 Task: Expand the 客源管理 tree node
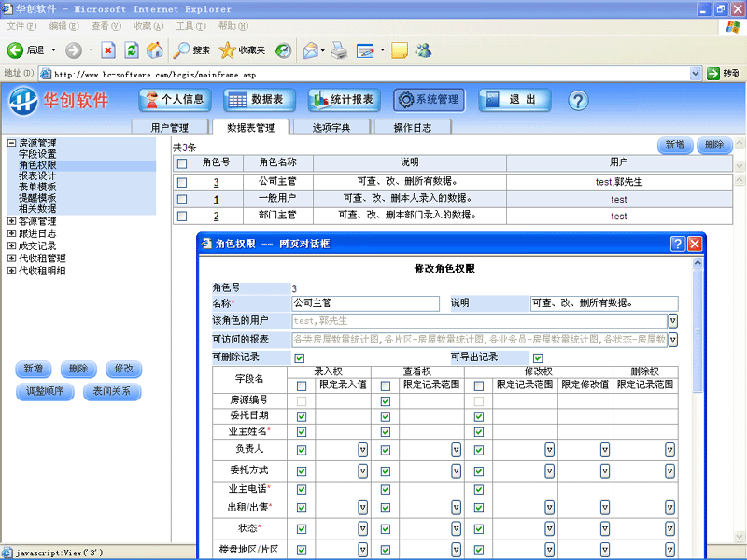11,221
